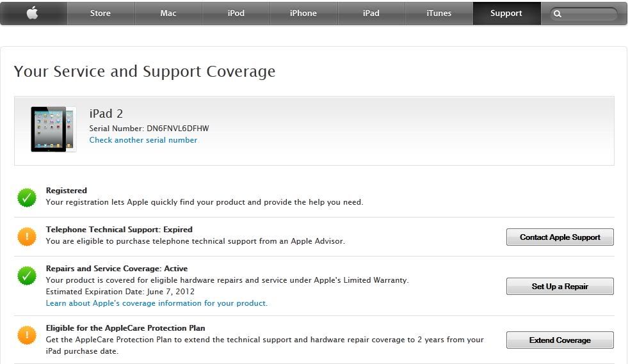Click the search magnifier icon
This screenshot has height=364, width=628.
[557, 13]
